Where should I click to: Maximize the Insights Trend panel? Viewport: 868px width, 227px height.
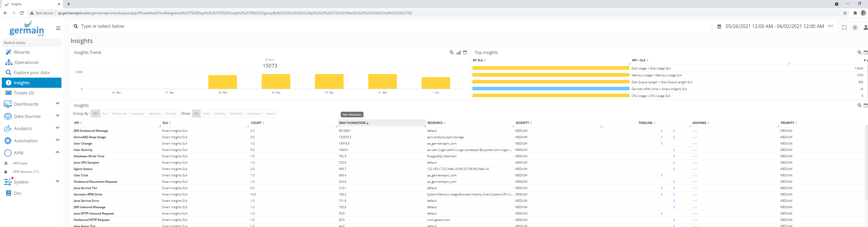[x=465, y=52]
